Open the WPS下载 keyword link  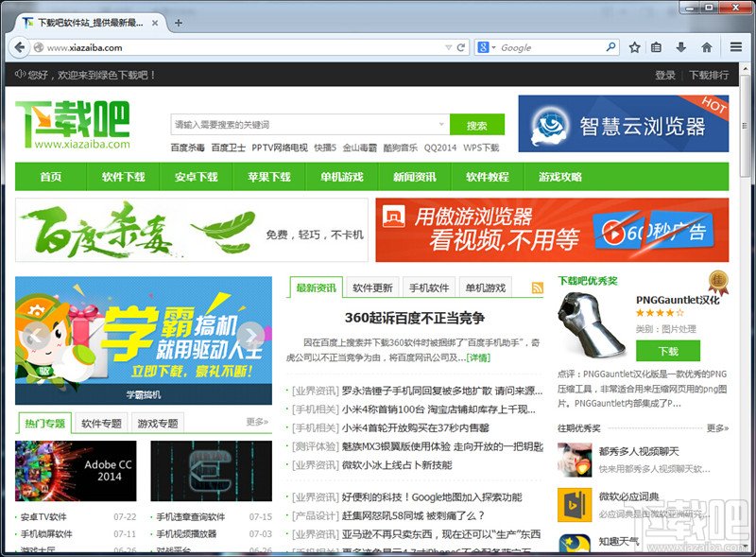[x=481, y=148]
